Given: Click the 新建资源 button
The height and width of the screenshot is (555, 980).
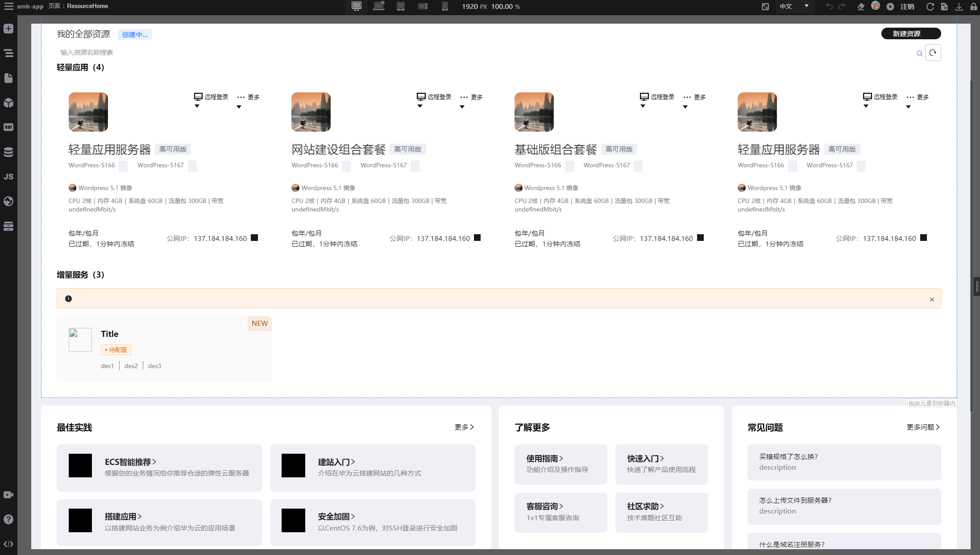Looking at the screenshot, I should tap(911, 33).
